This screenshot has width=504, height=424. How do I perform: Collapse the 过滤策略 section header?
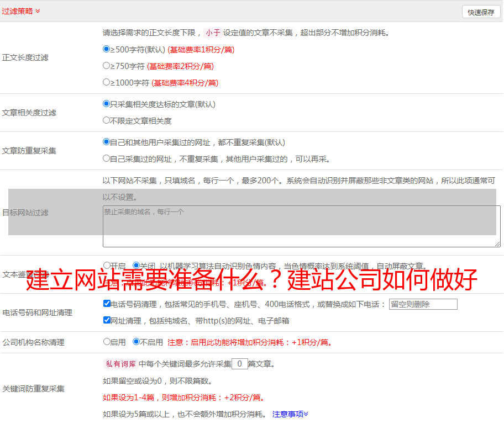(x=21, y=11)
